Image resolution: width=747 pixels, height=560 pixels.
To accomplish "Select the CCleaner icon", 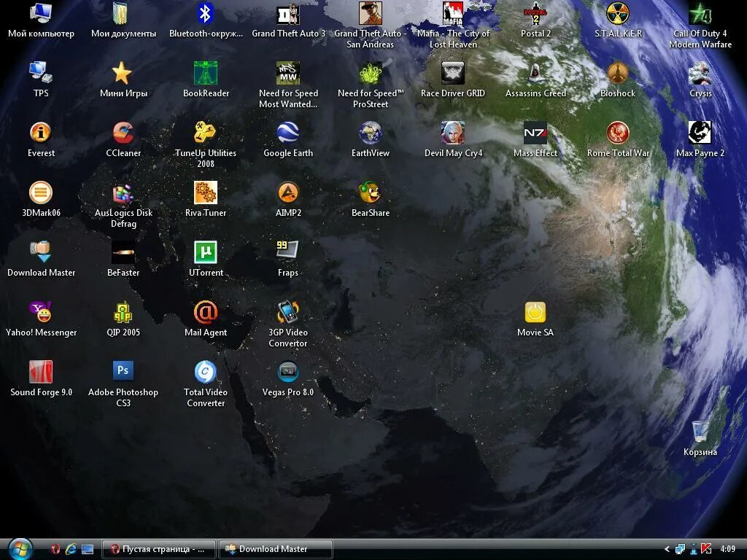I will (x=123, y=133).
